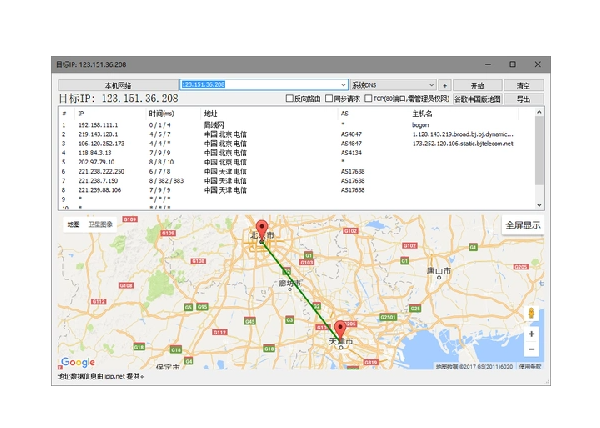
Task: Click the ipip.net credit text at bottom
Action: 101,377
